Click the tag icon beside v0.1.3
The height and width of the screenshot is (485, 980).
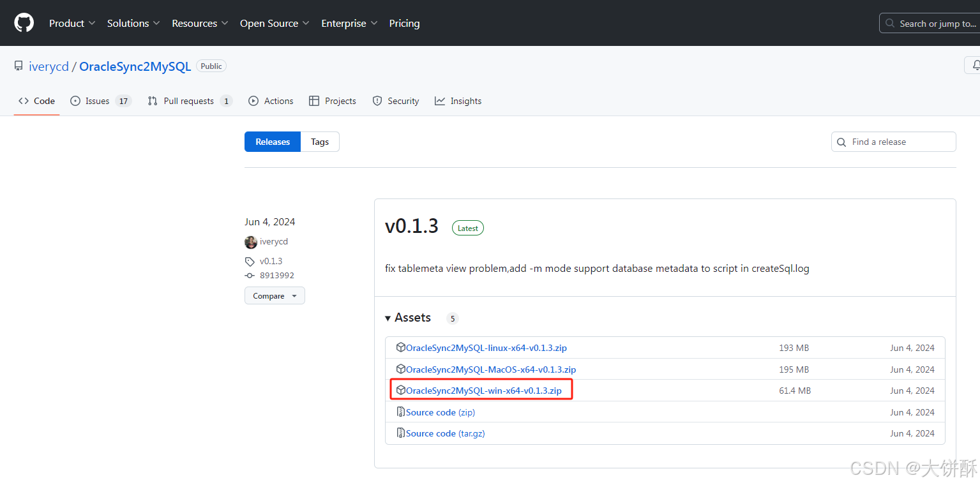pos(250,261)
